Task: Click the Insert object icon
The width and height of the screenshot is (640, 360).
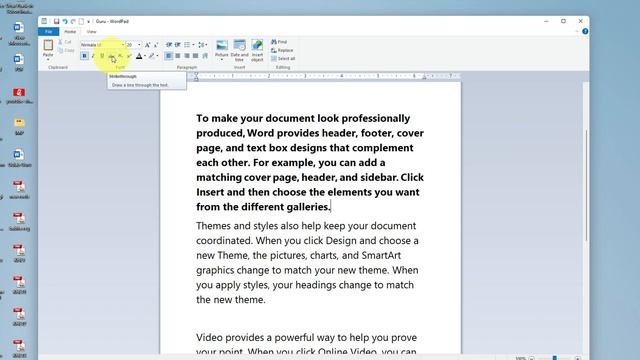Action: [257, 45]
